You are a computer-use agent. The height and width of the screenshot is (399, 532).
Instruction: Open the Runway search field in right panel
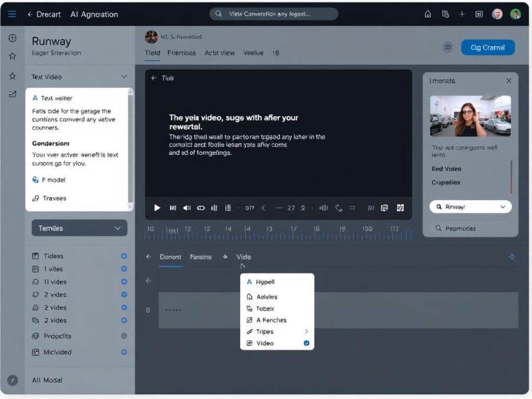[x=470, y=207]
